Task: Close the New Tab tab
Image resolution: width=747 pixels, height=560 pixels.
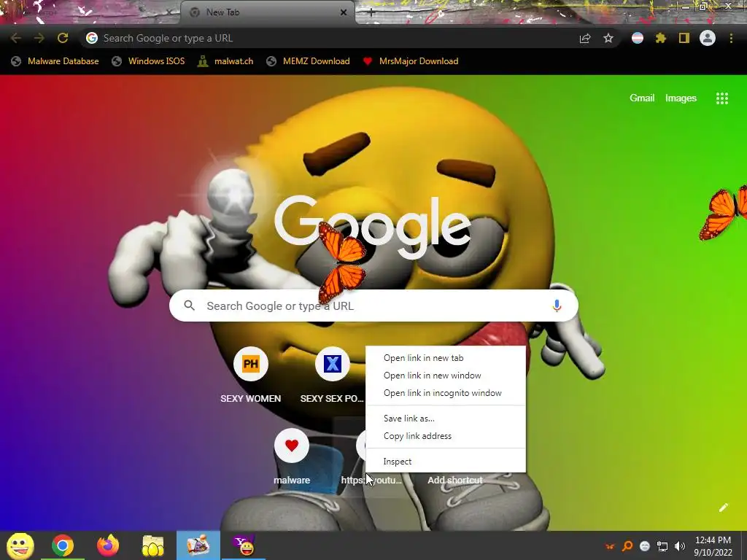Action: pos(343,12)
